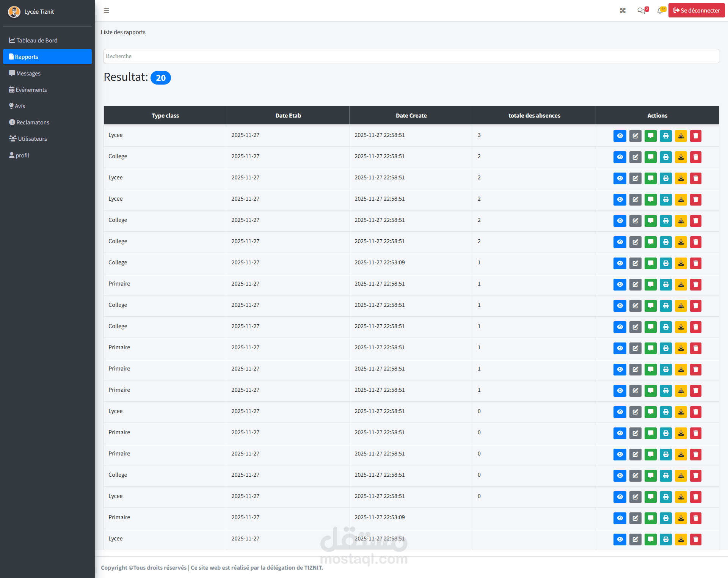View first Lycee report with eye icon
Screen dimensions: 728x578
620,136
